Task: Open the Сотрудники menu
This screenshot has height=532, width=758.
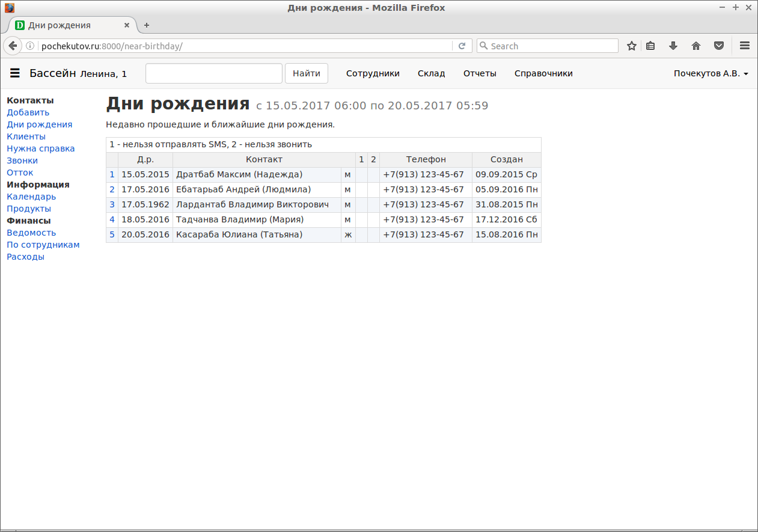Action: [373, 73]
